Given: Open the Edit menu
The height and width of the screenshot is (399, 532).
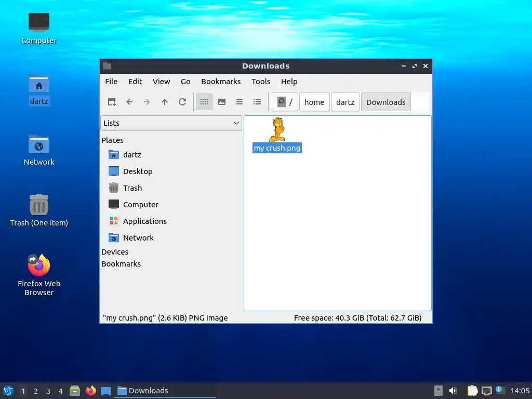Looking at the screenshot, I should click(x=135, y=82).
